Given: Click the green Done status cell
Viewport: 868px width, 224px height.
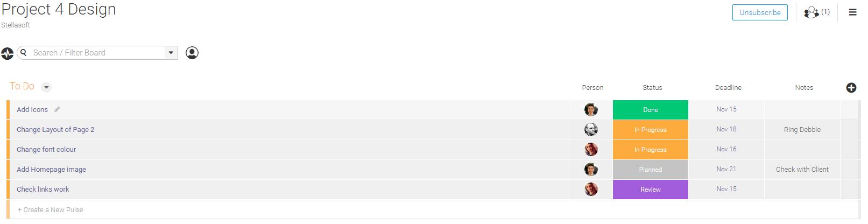Looking at the screenshot, I should click(650, 110).
